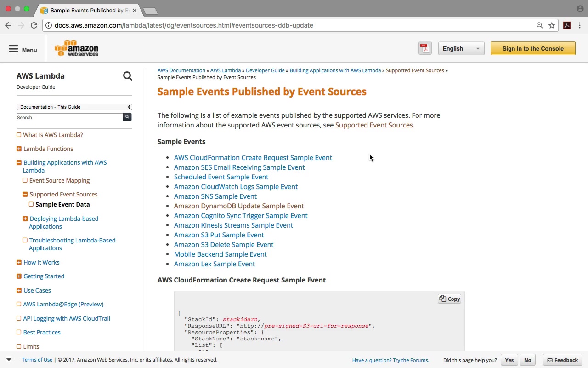This screenshot has width=588, height=368.
Task: Reload the page in the browser
Action: pos(34,25)
